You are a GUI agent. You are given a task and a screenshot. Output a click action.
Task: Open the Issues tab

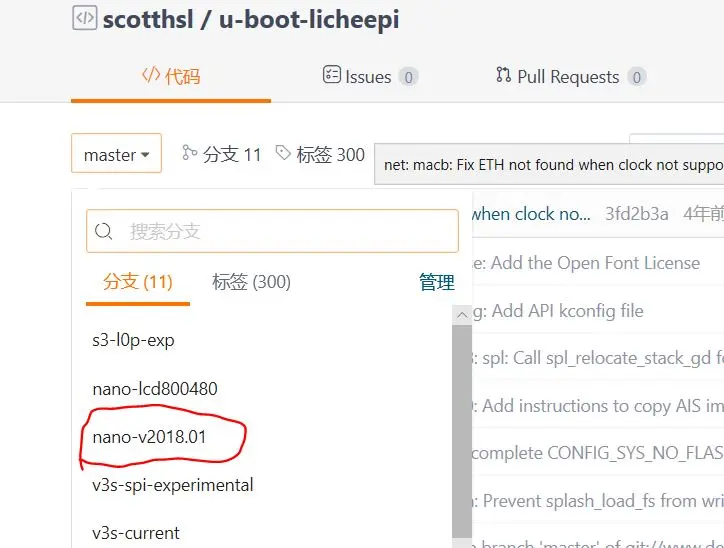[369, 76]
